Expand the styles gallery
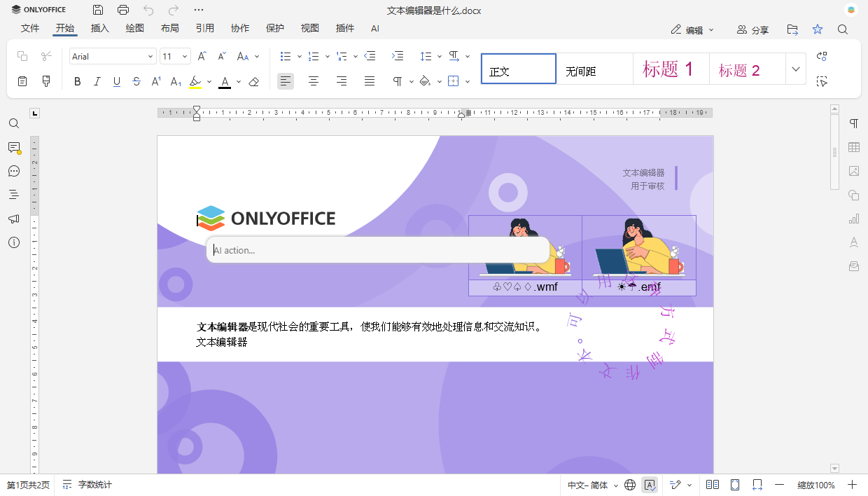 click(x=795, y=69)
